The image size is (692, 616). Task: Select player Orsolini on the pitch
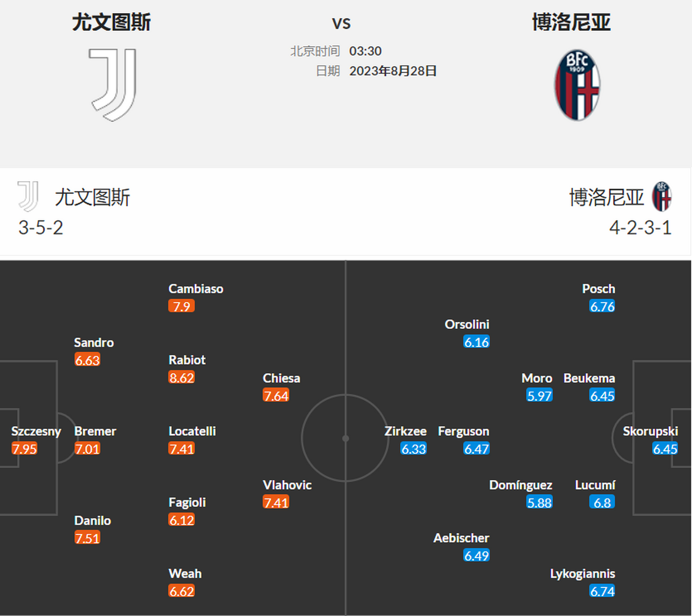tap(467, 324)
